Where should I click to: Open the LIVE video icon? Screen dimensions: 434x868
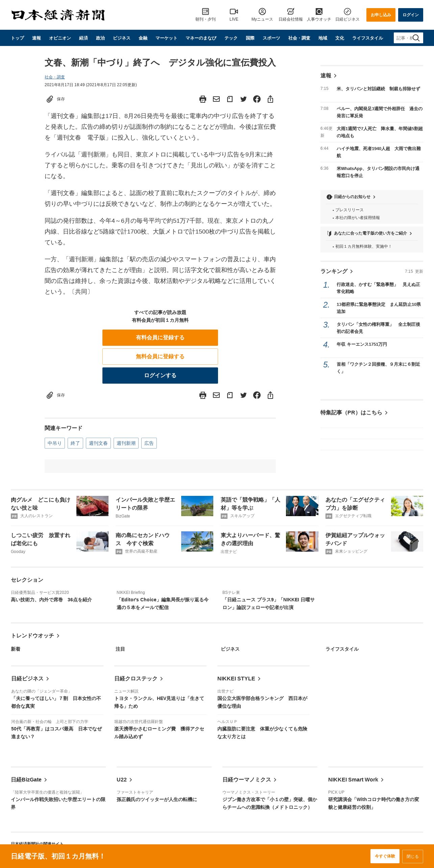pos(234,11)
